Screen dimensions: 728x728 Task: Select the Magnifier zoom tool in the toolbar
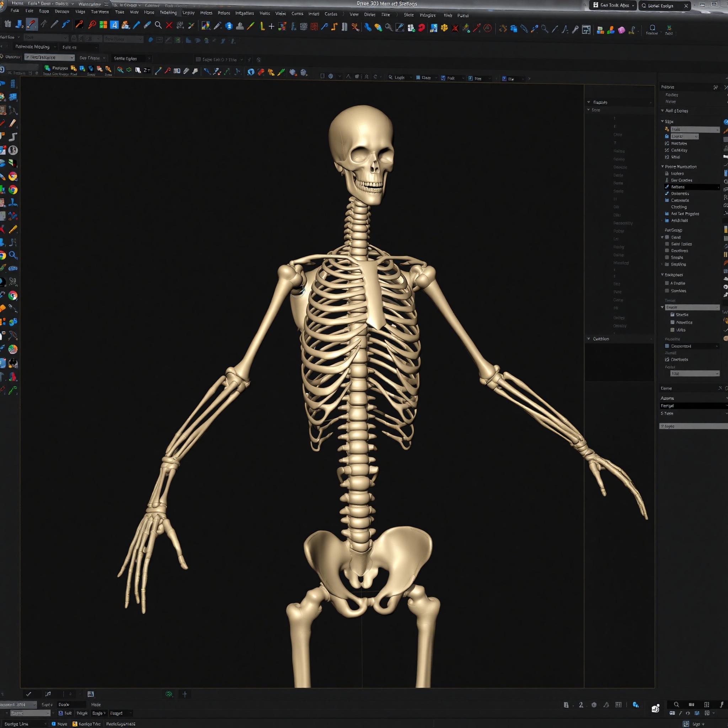pos(158,25)
